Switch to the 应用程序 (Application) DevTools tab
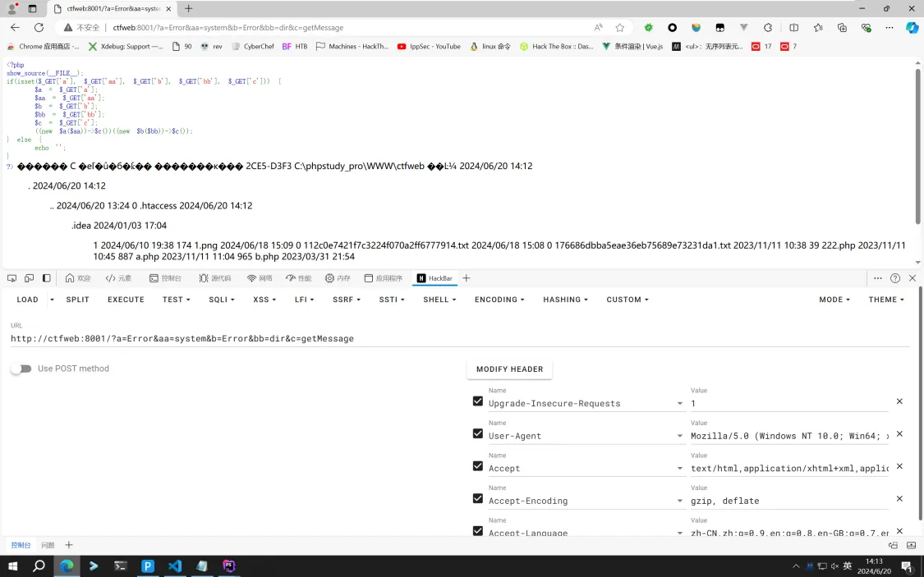 coord(384,278)
